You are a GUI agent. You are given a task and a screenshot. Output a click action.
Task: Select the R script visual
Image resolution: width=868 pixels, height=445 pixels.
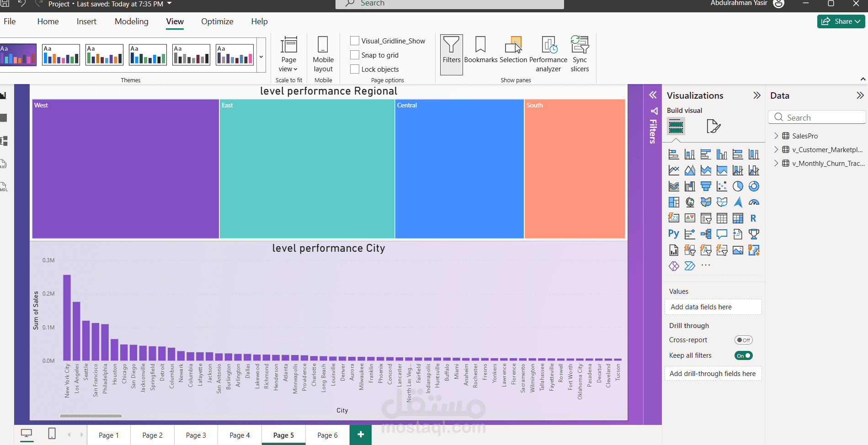[x=754, y=218]
